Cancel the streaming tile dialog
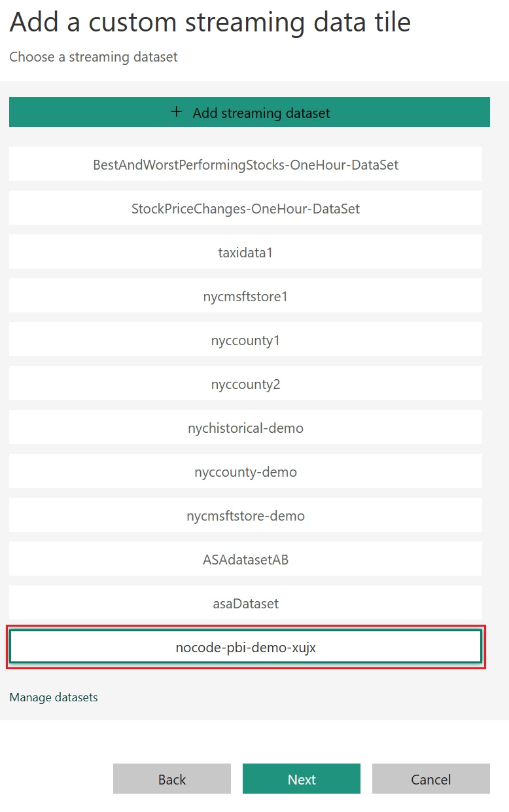509x812 pixels. (431, 779)
